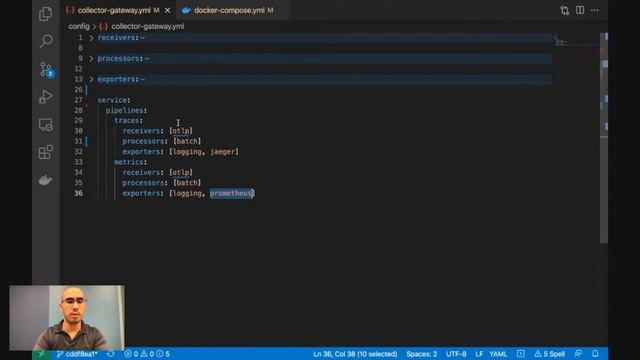Screen dimensions: 640x360
Task: Open the Explorer view in the activity bar
Action: click(45, 14)
